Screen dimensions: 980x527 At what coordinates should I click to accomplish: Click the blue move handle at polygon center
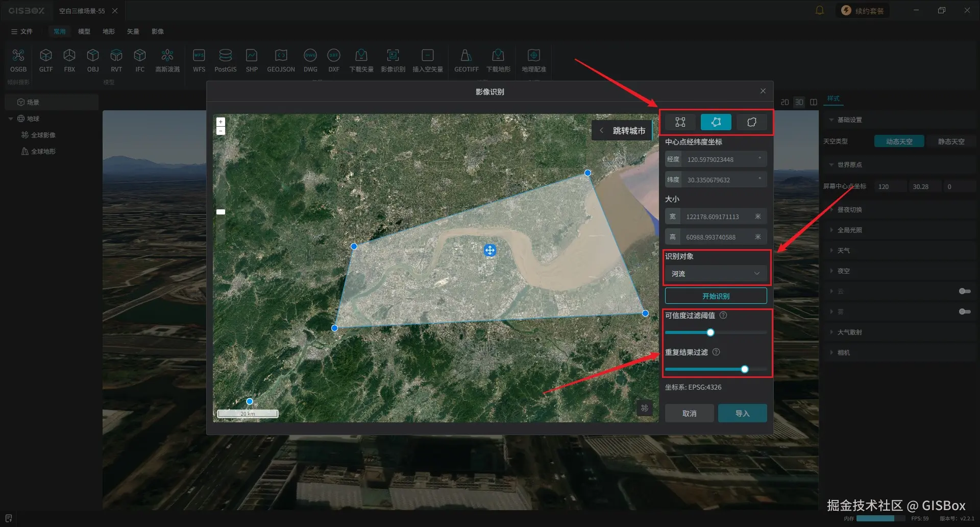coord(490,250)
